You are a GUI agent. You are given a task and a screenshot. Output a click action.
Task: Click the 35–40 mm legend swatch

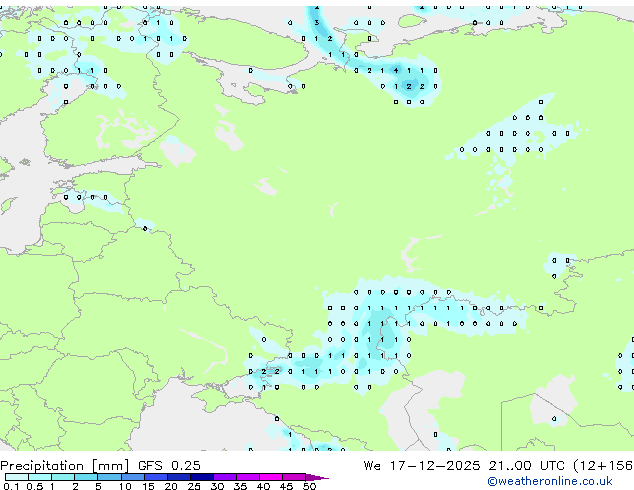(x=248, y=477)
